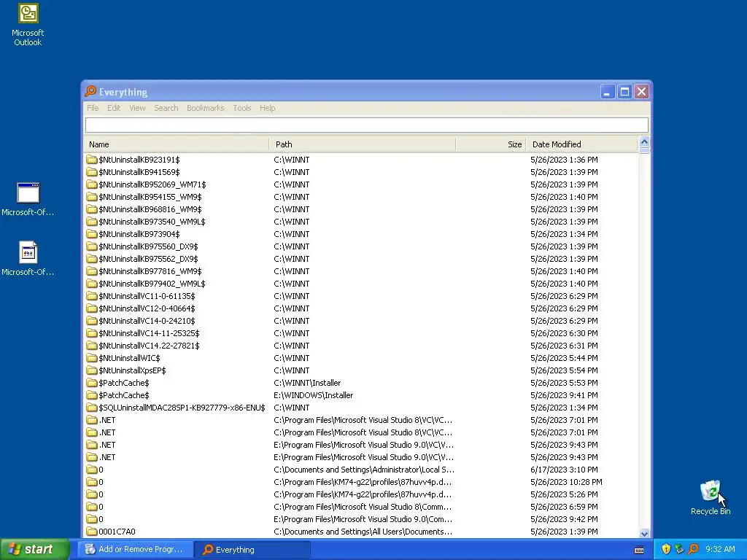
Task: Sort results by the Size column
Action: pos(491,144)
